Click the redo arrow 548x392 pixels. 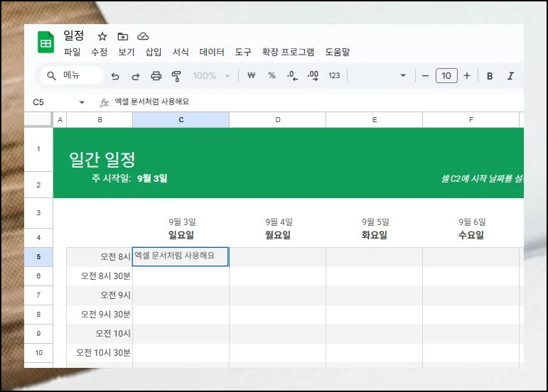pos(136,76)
